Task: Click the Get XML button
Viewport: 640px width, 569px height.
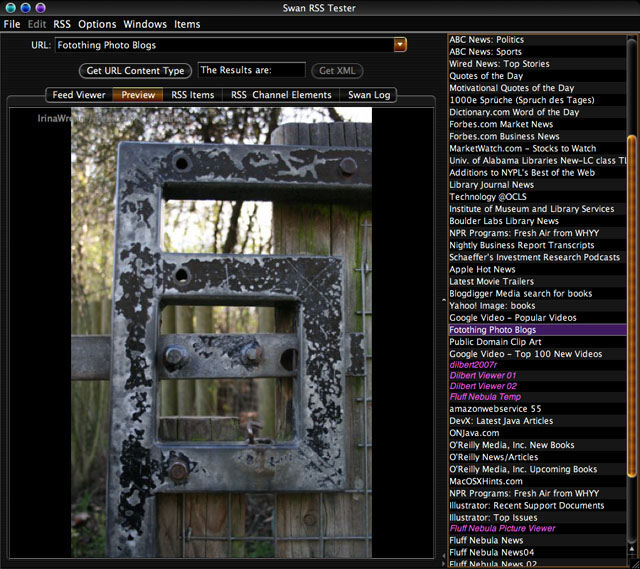Action: click(337, 71)
